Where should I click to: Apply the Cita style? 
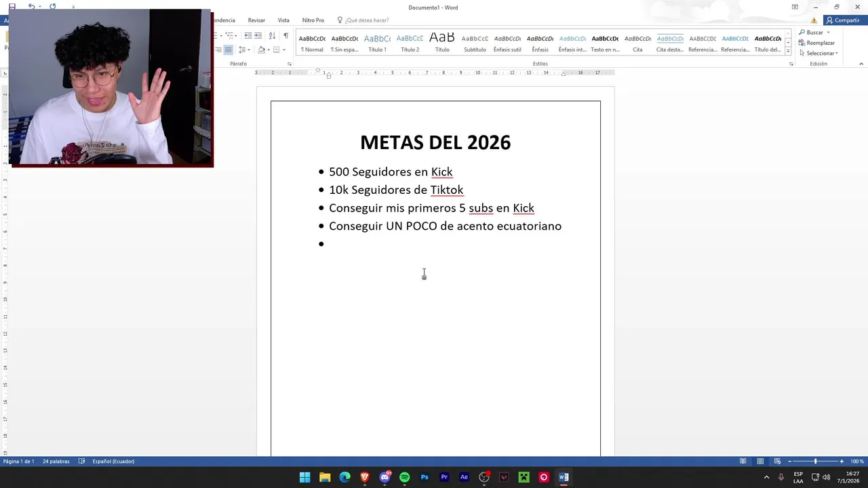(637, 43)
